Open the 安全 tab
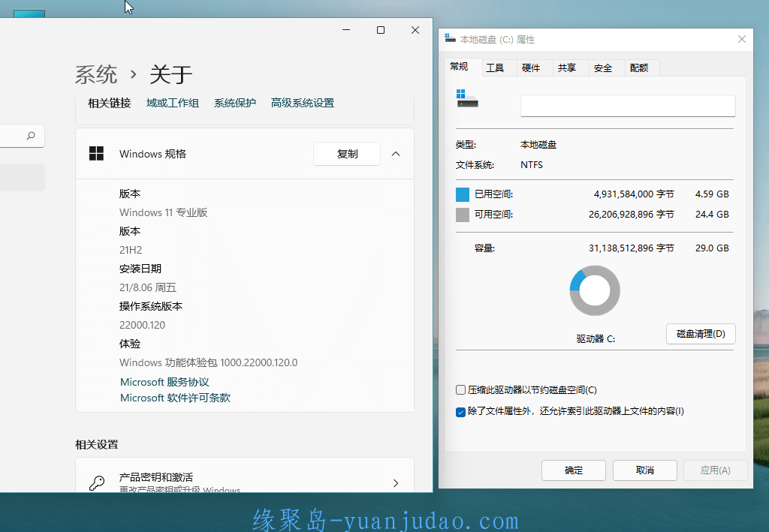Image resolution: width=769 pixels, height=532 pixels. coord(603,68)
